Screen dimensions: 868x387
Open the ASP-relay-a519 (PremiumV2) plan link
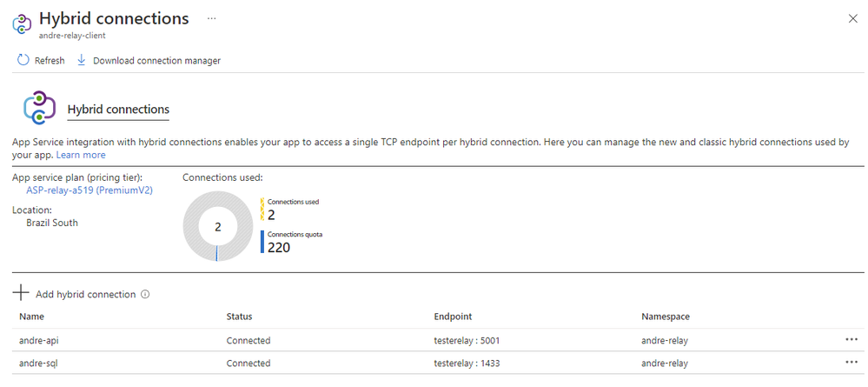[89, 190]
